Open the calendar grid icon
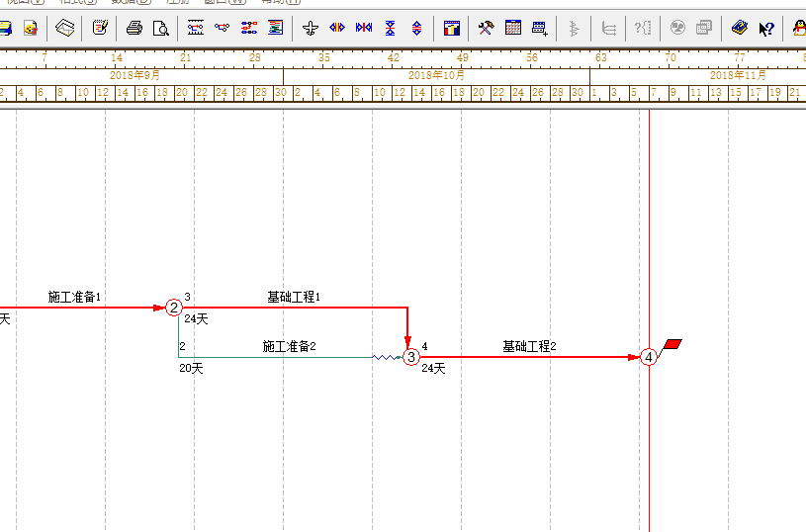The width and height of the screenshot is (806, 532). click(x=513, y=28)
